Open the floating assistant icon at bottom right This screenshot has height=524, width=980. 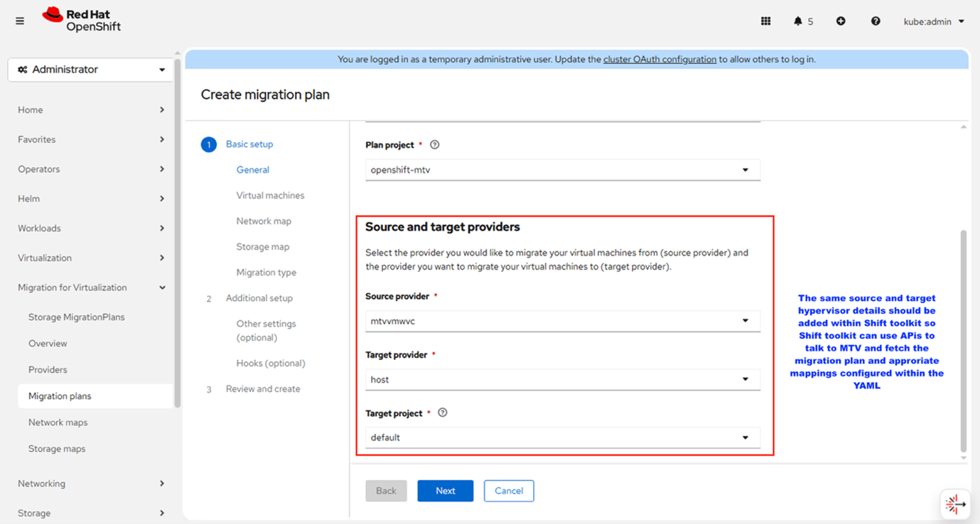coord(955,504)
